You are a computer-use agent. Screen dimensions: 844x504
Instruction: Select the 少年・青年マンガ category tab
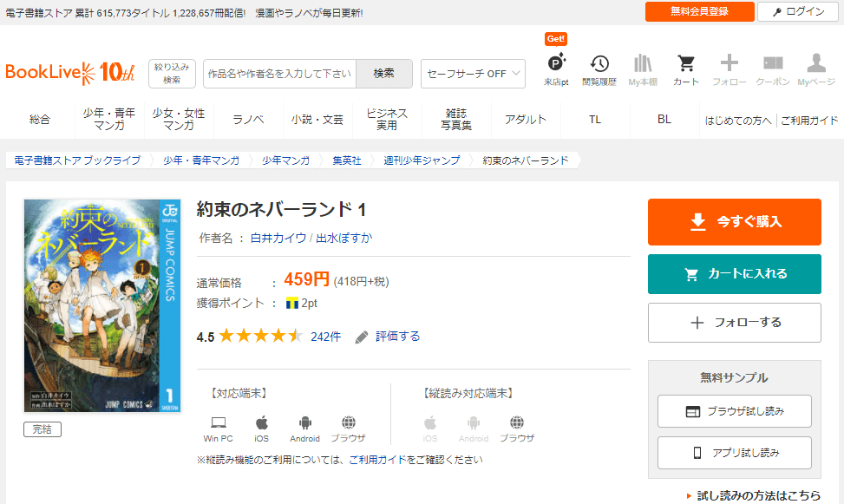click(109, 120)
